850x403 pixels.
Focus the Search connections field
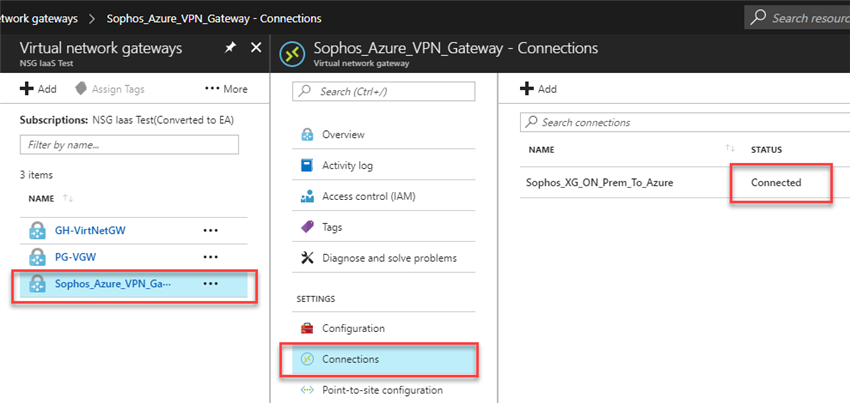685,122
